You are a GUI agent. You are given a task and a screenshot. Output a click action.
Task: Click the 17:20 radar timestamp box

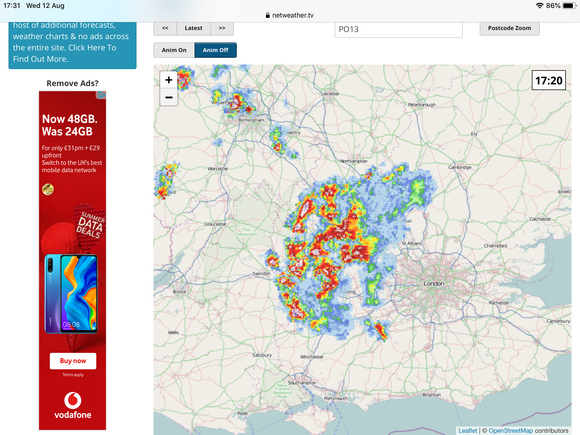coord(549,80)
